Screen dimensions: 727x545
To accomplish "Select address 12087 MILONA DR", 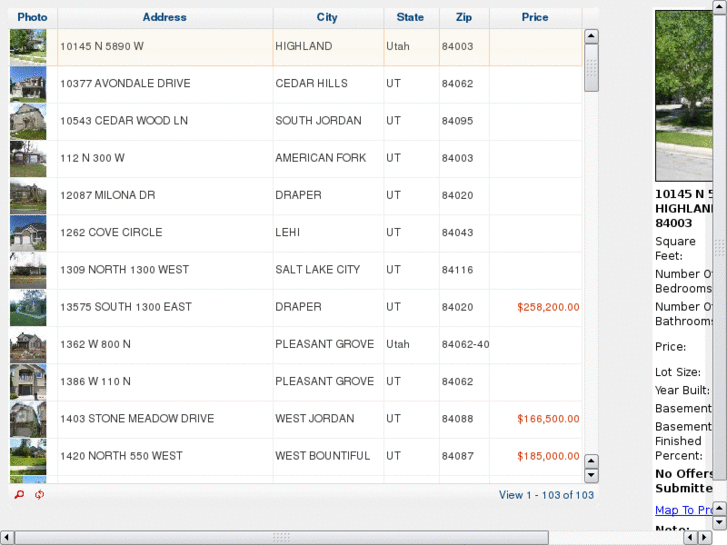I will (108, 195).
